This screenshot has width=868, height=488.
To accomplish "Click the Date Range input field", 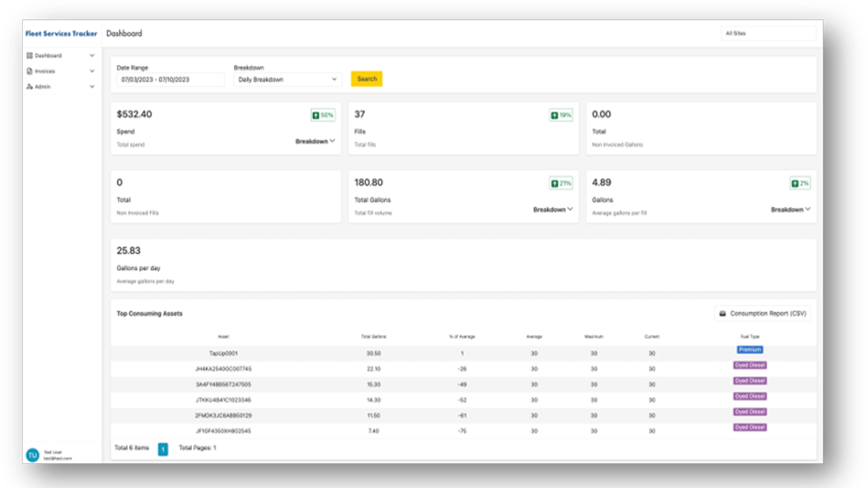I will pyautogui.click(x=170, y=80).
